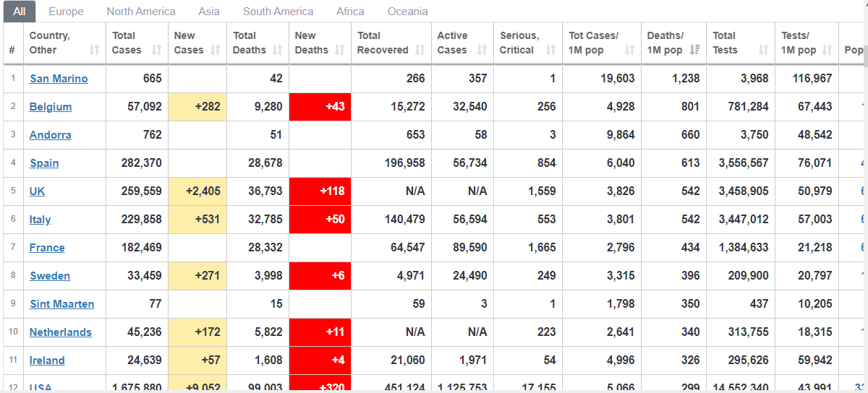Go to the Sweden country page
Screen dimensions: 868x393
tap(50, 276)
